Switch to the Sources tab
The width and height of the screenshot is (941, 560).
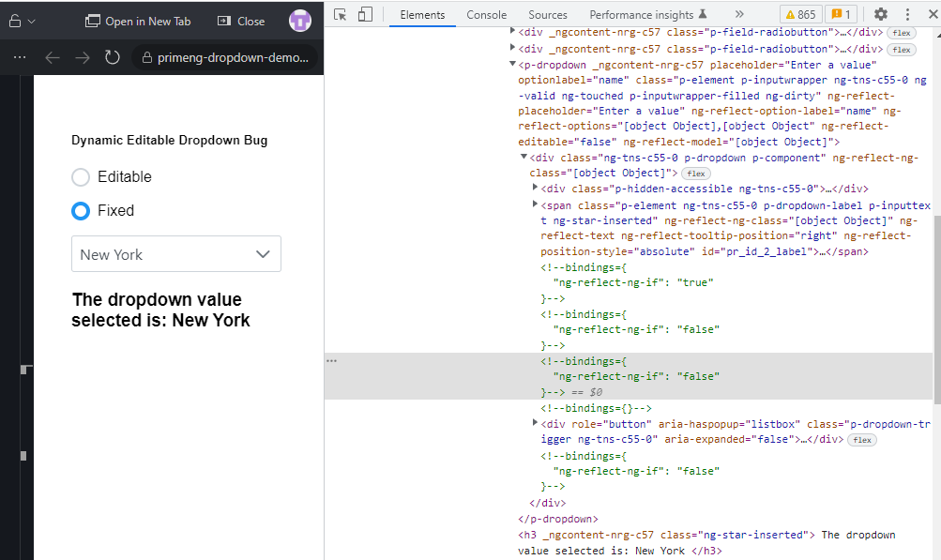point(547,15)
